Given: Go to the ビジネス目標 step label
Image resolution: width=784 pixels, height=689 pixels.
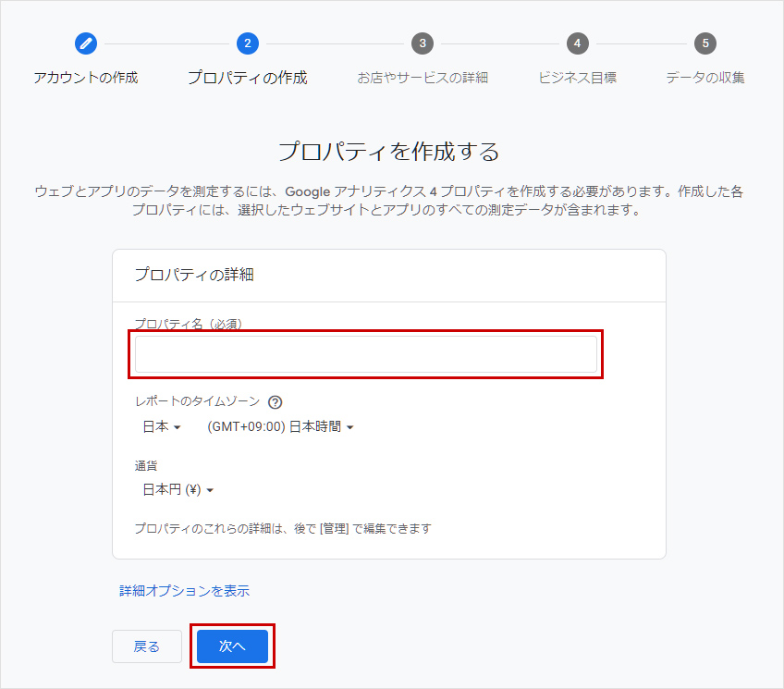Looking at the screenshot, I should pyautogui.click(x=577, y=78).
